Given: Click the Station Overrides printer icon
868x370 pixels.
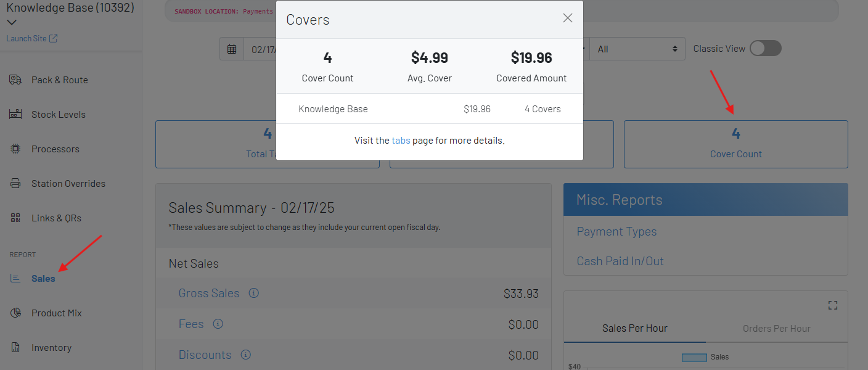Looking at the screenshot, I should coord(16,183).
